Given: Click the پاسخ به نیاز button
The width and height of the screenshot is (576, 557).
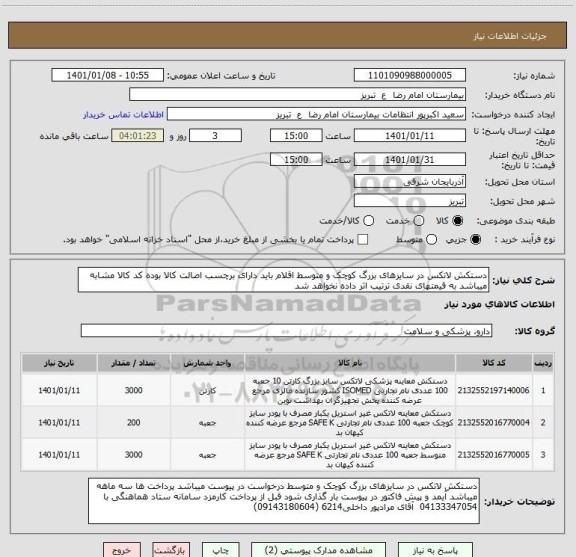Looking at the screenshot, I should point(435,550).
